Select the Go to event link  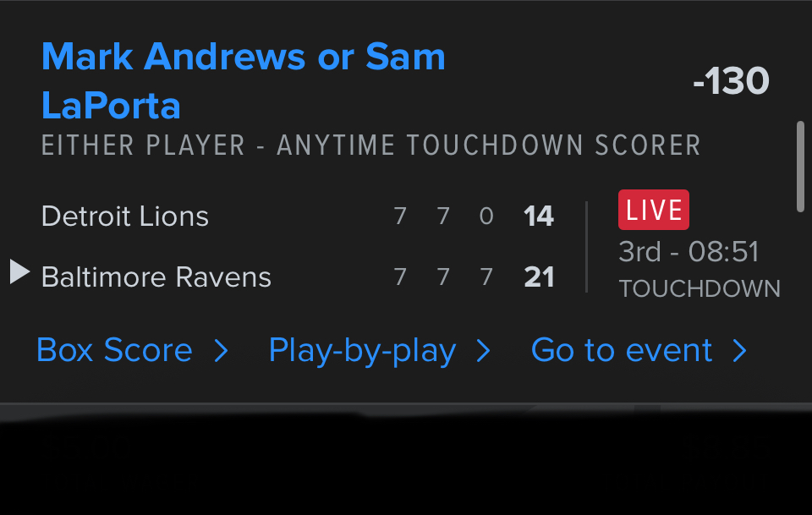click(622, 350)
